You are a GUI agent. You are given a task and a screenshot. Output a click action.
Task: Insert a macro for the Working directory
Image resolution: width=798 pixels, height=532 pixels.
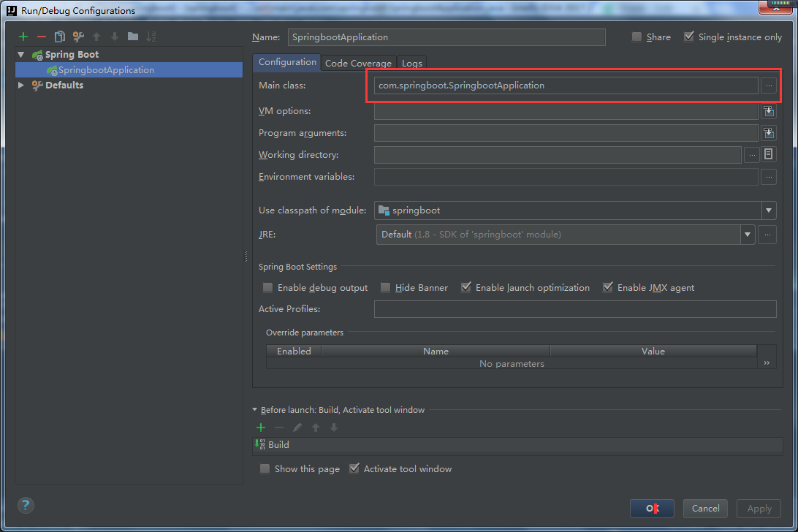769,154
